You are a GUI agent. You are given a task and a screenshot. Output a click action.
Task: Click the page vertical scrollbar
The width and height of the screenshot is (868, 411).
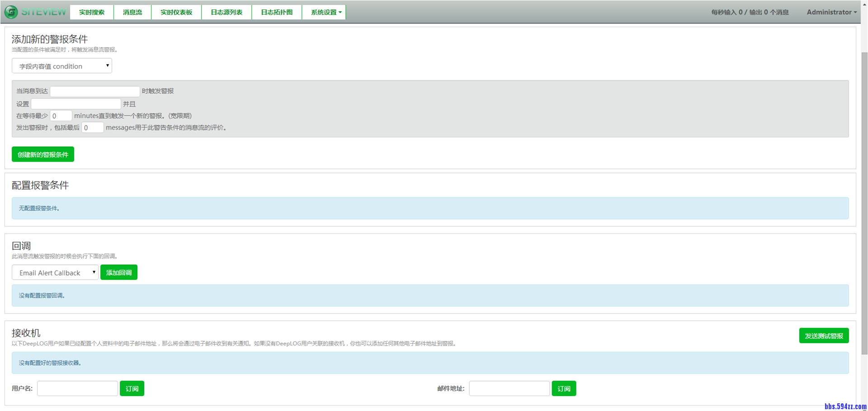click(x=864, y=203)
